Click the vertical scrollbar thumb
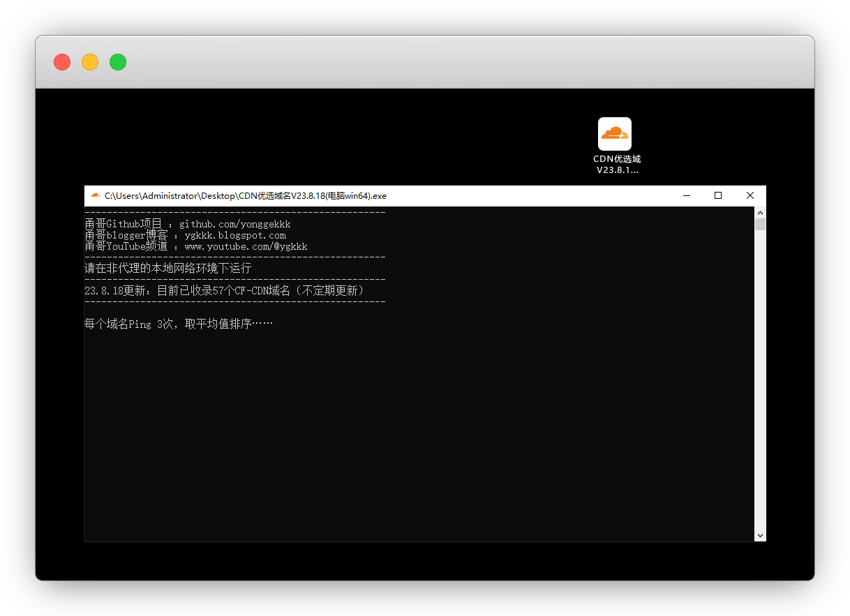The image size is (850, 616). click(760, 224)
